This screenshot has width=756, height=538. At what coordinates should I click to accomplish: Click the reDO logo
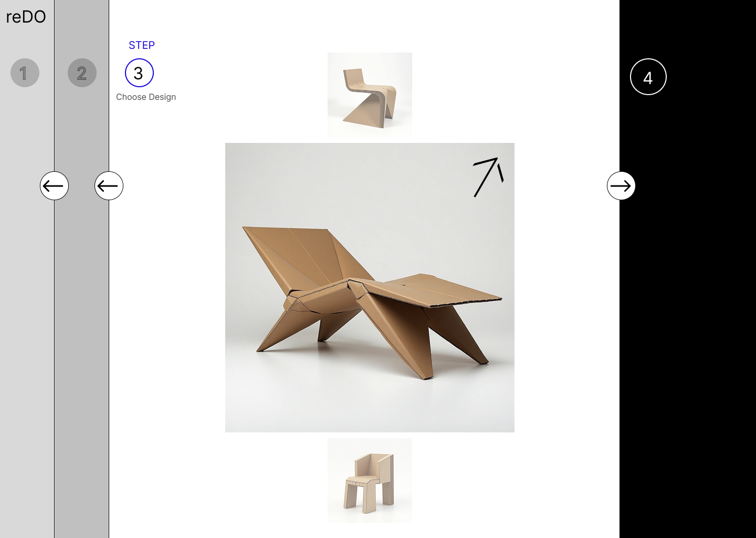26,17
